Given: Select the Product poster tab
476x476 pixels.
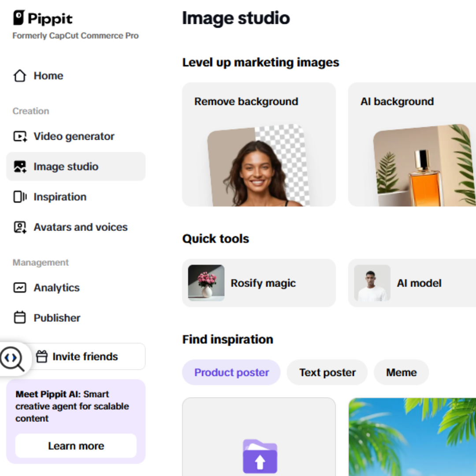Looking at the screenshot, I should click(x=231, y=372).
